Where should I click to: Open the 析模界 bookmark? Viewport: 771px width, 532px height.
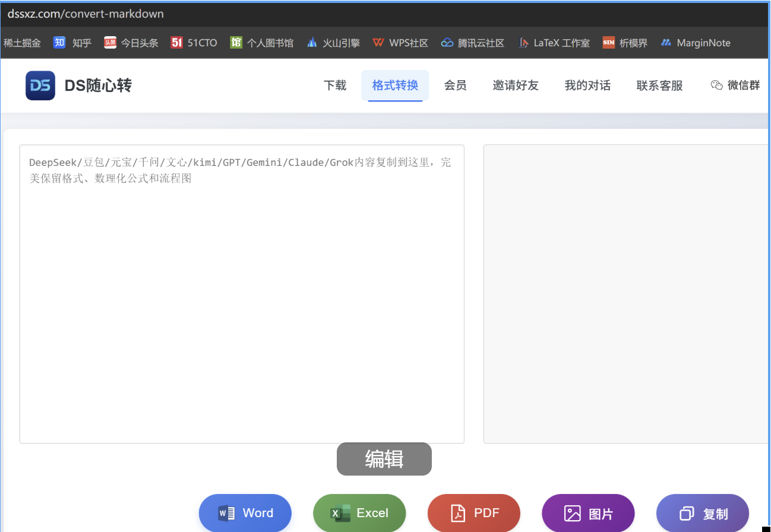625,43
